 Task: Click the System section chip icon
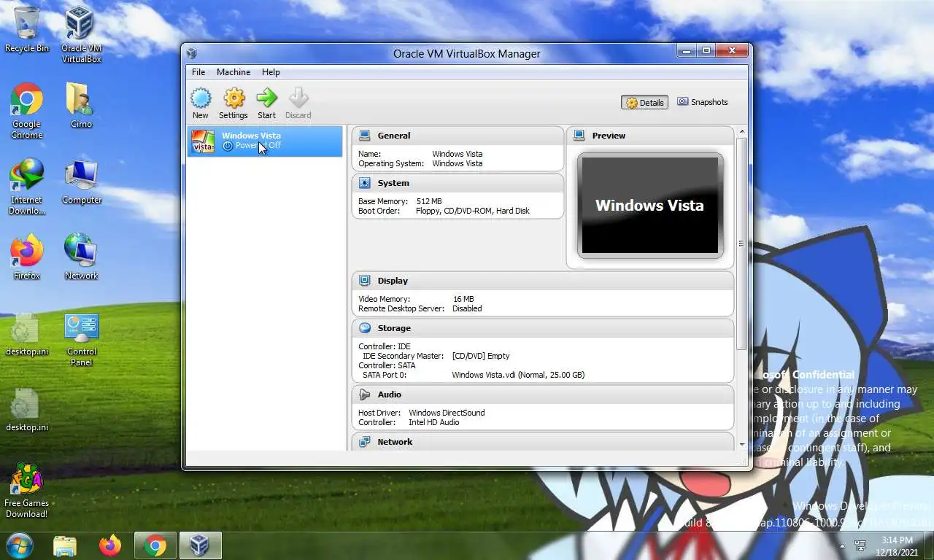tap(364, 183)
